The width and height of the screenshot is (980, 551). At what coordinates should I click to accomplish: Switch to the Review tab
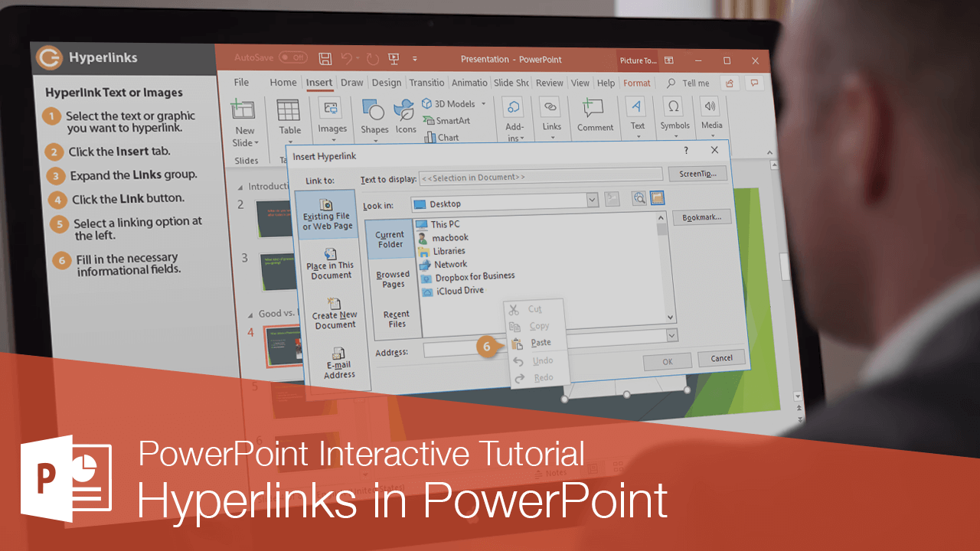[550, 82]
